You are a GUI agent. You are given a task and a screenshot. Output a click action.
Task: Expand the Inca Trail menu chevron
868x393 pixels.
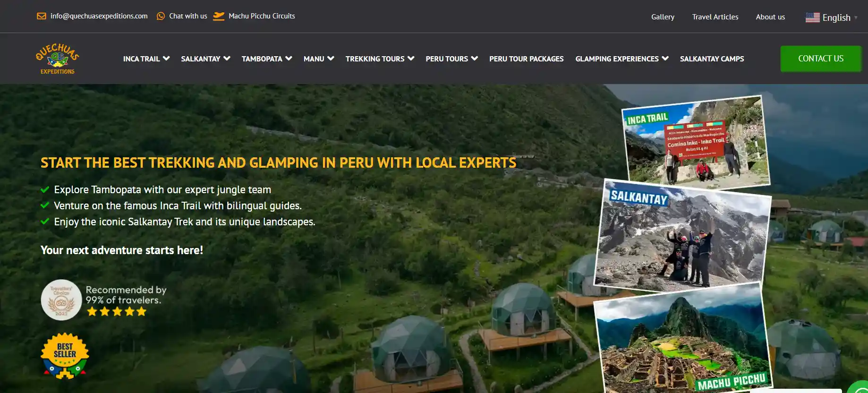coord(166,58)
